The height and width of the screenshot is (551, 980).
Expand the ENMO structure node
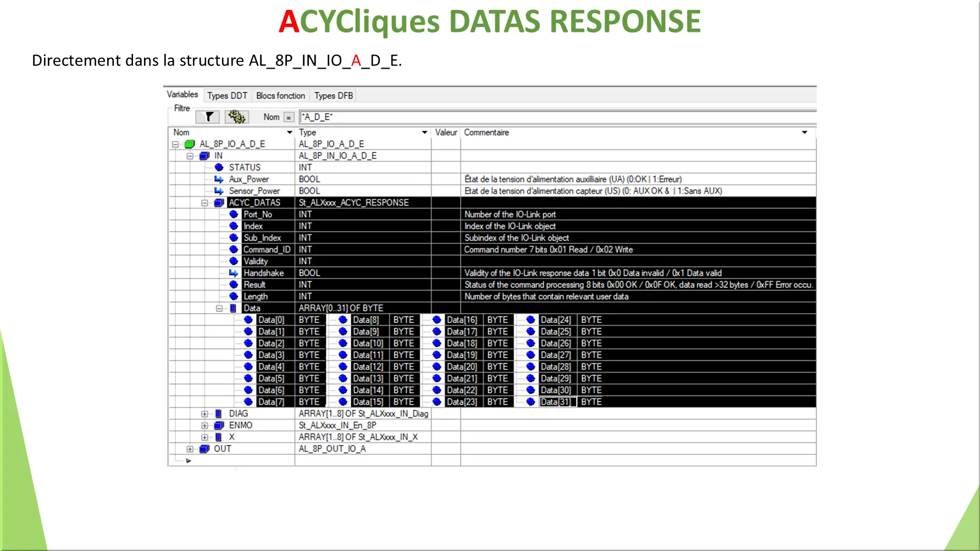(204, 426)
